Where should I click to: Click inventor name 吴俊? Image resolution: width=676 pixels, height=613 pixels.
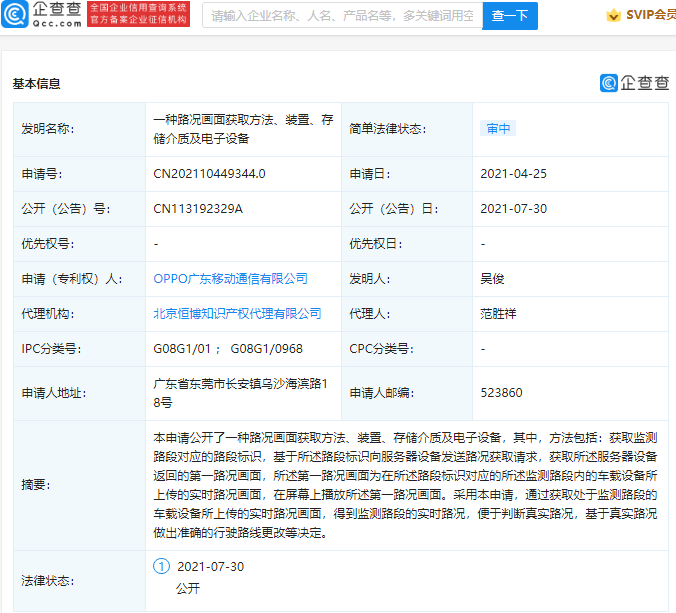pyautogui.click(x=491, y=279)
